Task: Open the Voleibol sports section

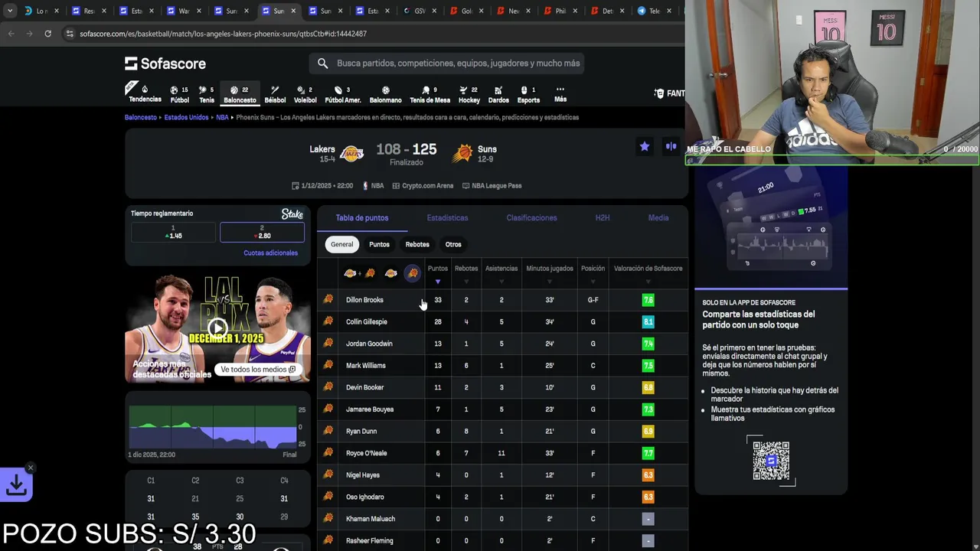Action: [305, 94]
